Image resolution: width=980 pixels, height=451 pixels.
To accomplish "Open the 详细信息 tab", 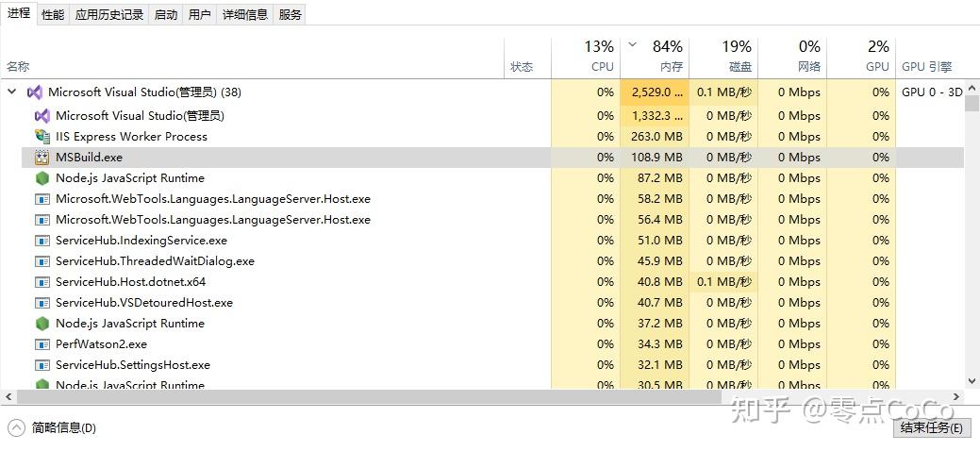I will tap(244, 14).
